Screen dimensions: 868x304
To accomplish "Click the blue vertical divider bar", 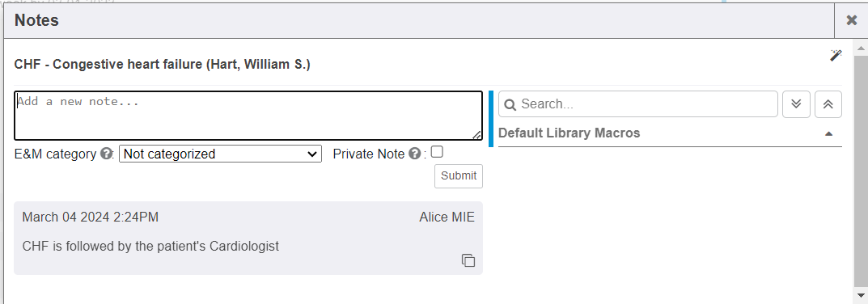I will [491, 119].
